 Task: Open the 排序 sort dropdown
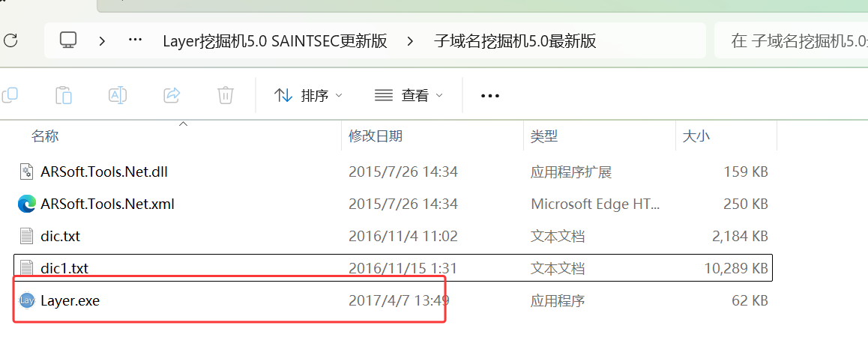pyautogui.click(x=308, y=96)
